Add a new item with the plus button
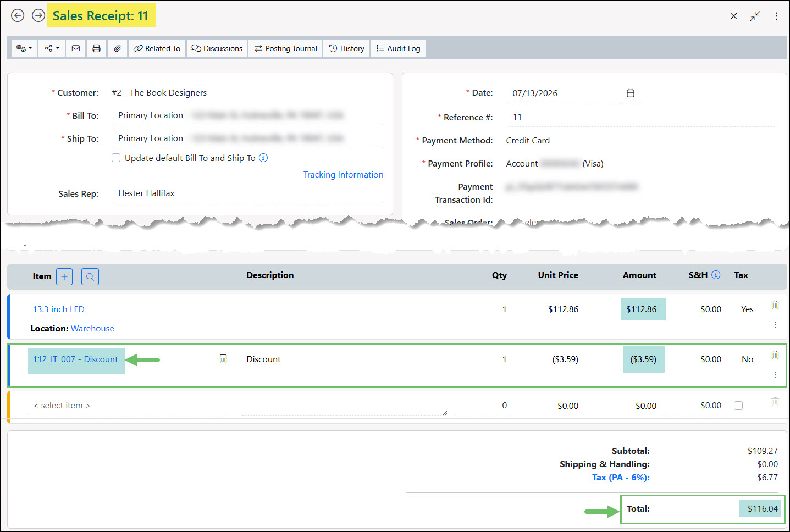 pyautogui.click(x=64, y=276)
